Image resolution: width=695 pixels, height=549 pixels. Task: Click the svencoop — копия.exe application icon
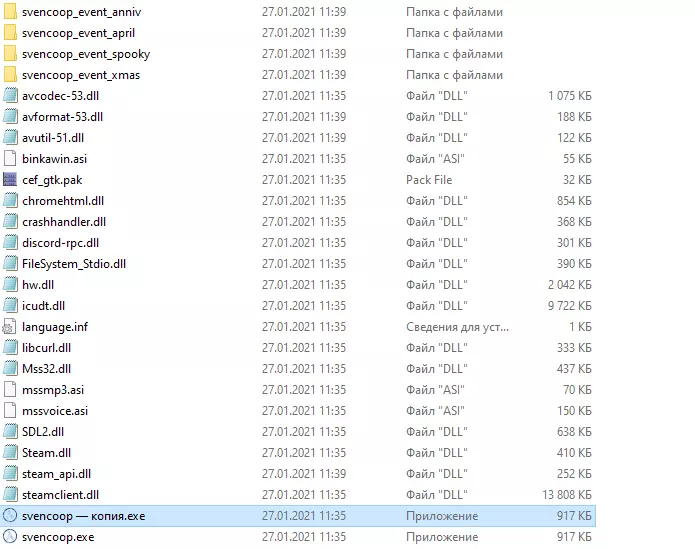point(10,515)
